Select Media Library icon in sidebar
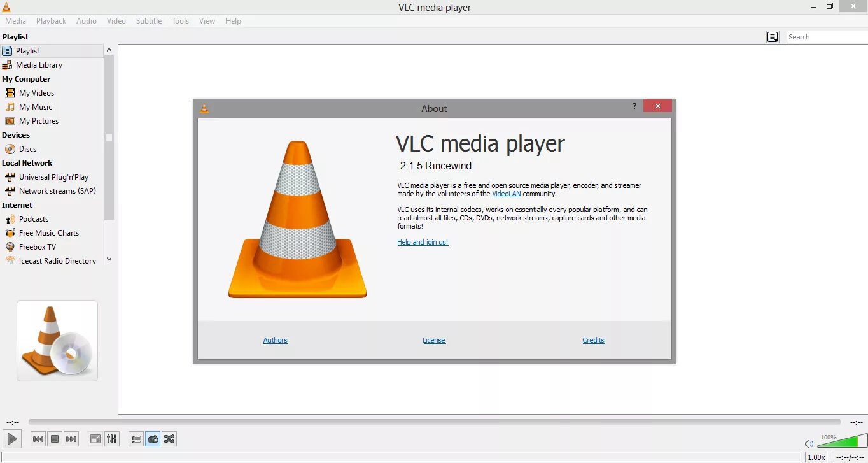Viewport: 868px width, 463px height. point(8,65)
